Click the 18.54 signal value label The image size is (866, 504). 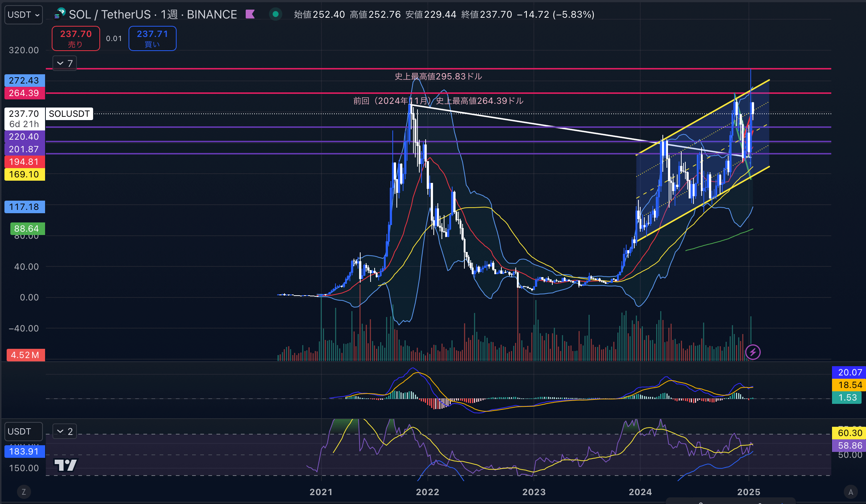849,385
